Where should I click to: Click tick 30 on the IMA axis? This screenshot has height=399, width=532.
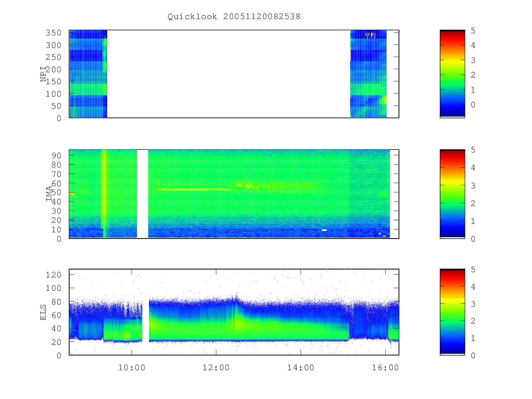point(57,211)
